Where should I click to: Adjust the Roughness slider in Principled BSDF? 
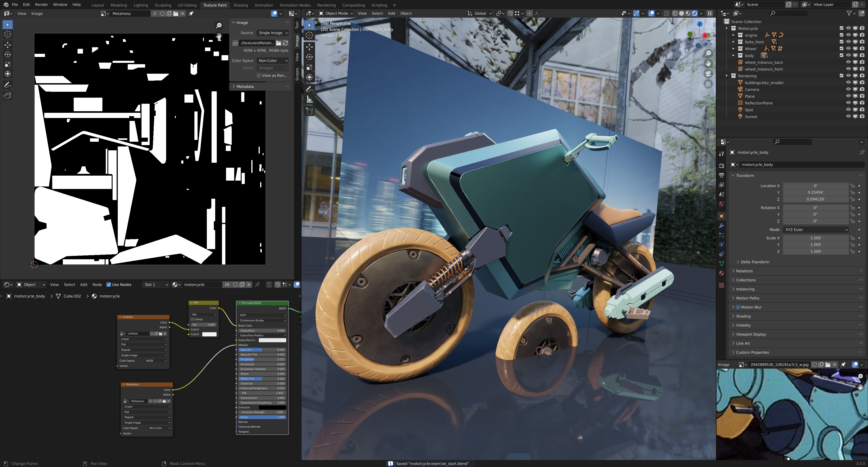(262, 359)
